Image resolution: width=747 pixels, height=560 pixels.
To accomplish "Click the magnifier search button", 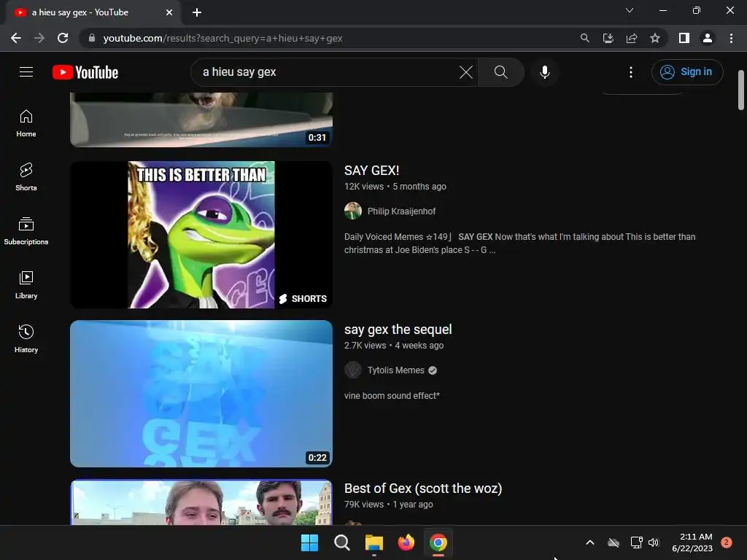I will pos(500,72).
